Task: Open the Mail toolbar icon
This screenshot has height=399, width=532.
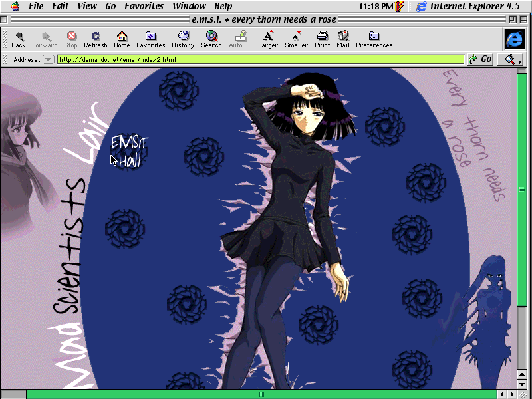Action: pyautogui.click(x=343, y=39)
